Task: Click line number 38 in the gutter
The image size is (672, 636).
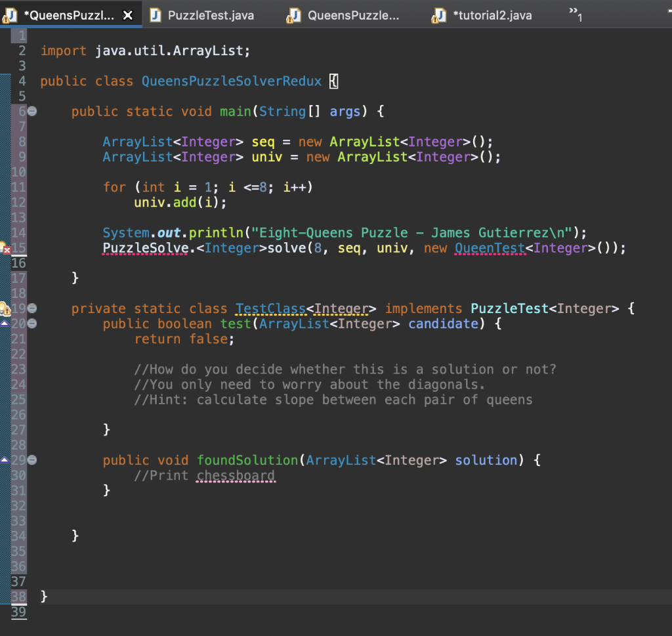Action: tap(18, 596)
